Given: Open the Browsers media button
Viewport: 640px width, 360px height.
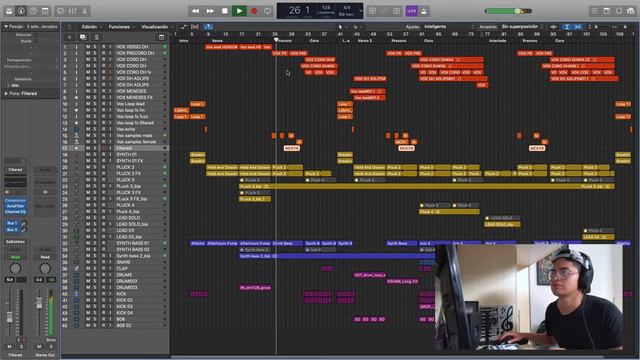Looking at the screenshot, I should pos(631,11).
